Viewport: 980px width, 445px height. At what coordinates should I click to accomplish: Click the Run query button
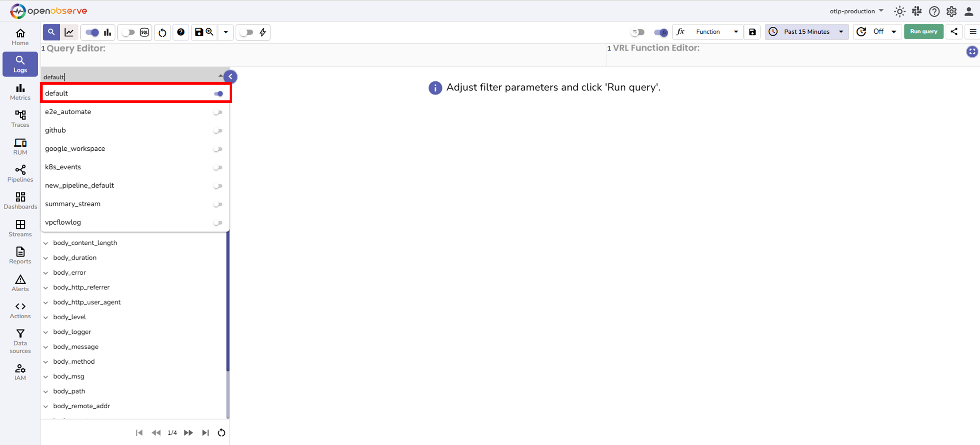tap(923, 32)
